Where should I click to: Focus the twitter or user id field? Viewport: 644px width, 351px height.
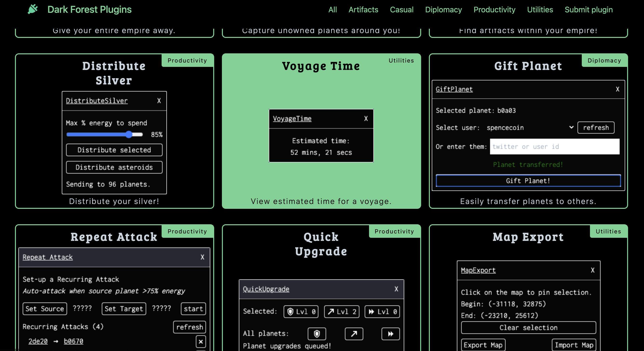[555, 147]
